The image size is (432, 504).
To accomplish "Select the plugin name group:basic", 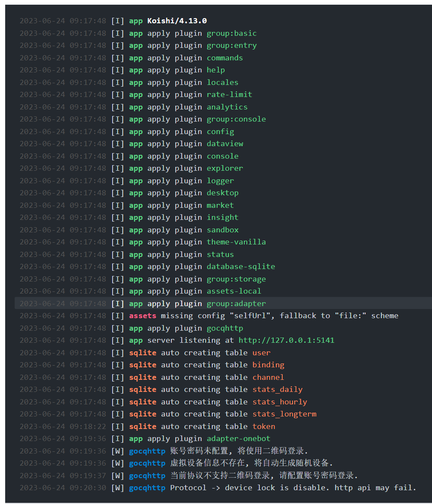I will pyautogui.click(x=232, y=34).
